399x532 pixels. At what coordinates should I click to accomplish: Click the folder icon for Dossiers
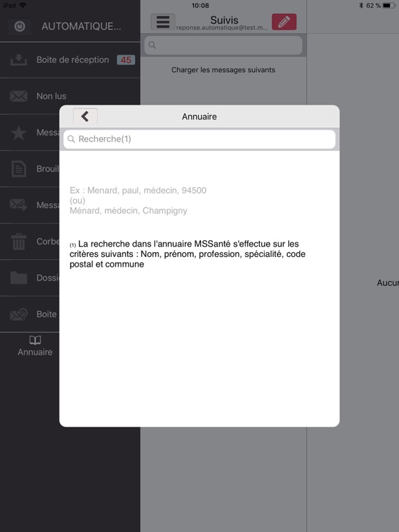pos(19,278)
